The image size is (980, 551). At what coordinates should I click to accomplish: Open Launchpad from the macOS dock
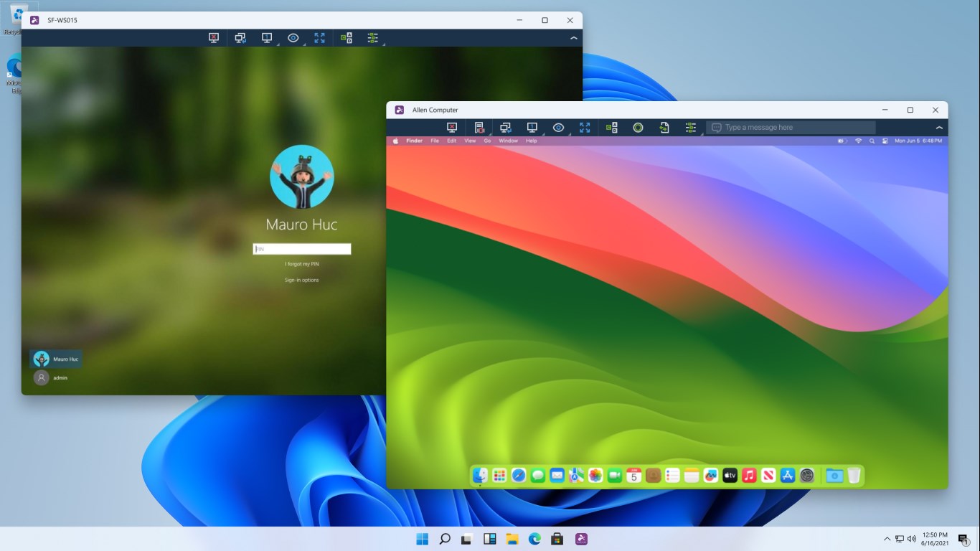[x=499, y=475]
